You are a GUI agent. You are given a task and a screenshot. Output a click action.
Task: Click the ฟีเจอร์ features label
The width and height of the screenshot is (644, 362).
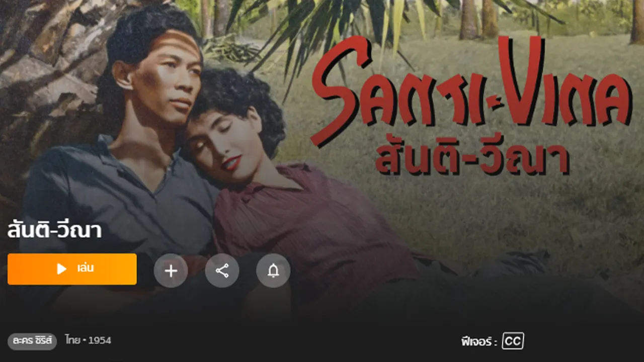(479, 342)
